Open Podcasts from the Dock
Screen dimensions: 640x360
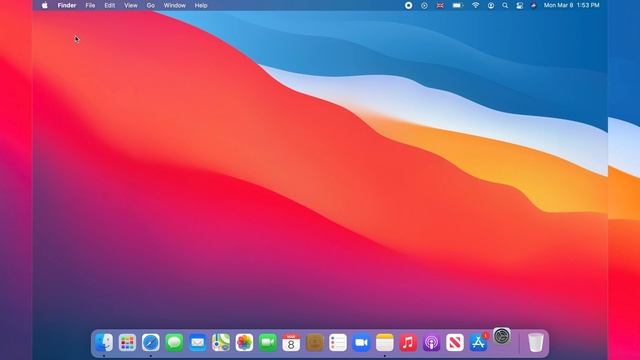click(431, 342)
